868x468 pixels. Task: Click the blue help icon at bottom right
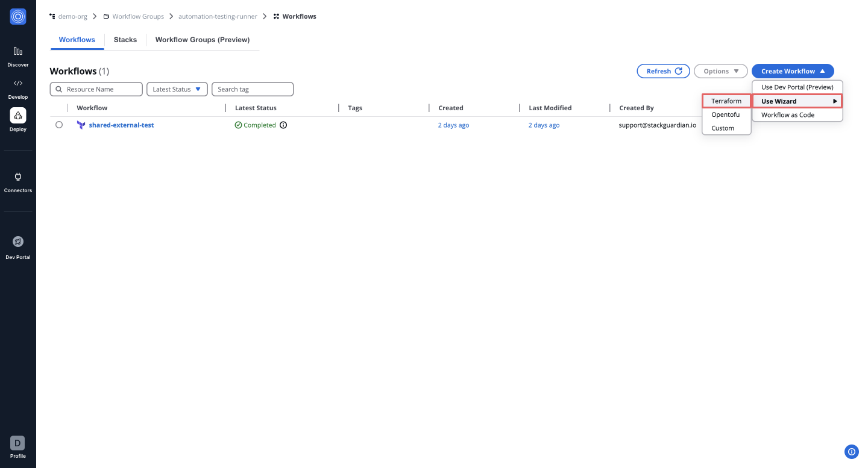[852, 451]
